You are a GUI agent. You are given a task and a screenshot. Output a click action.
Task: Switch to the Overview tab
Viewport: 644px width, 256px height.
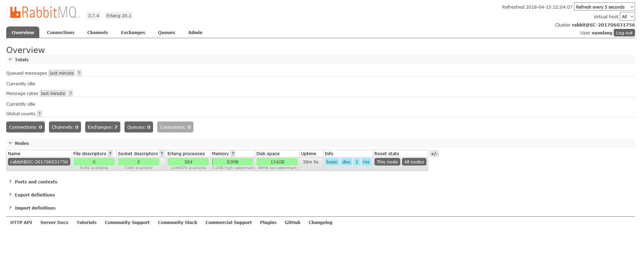pyautogui.click(x=23, y=32)
